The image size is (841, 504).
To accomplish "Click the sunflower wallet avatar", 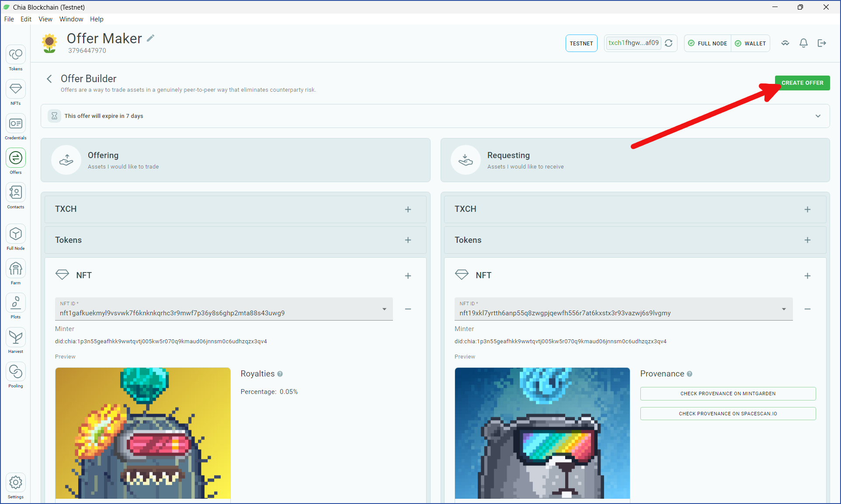I will click(49, 43).
